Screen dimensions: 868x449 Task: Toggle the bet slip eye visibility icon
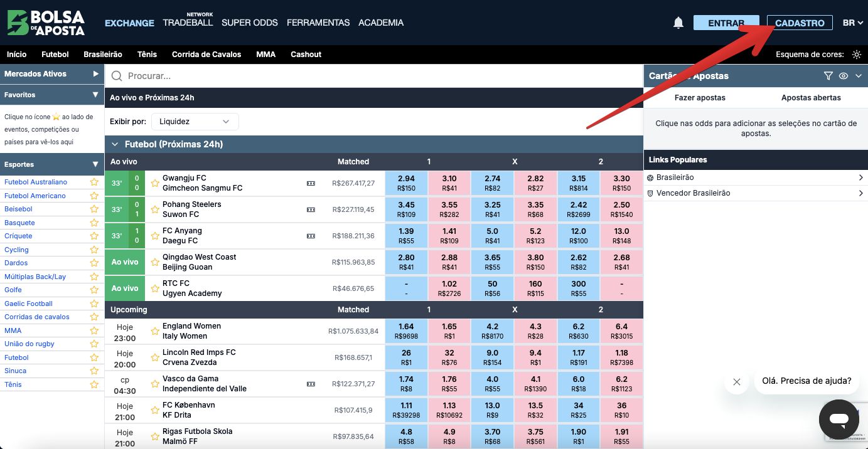point(844,76)
